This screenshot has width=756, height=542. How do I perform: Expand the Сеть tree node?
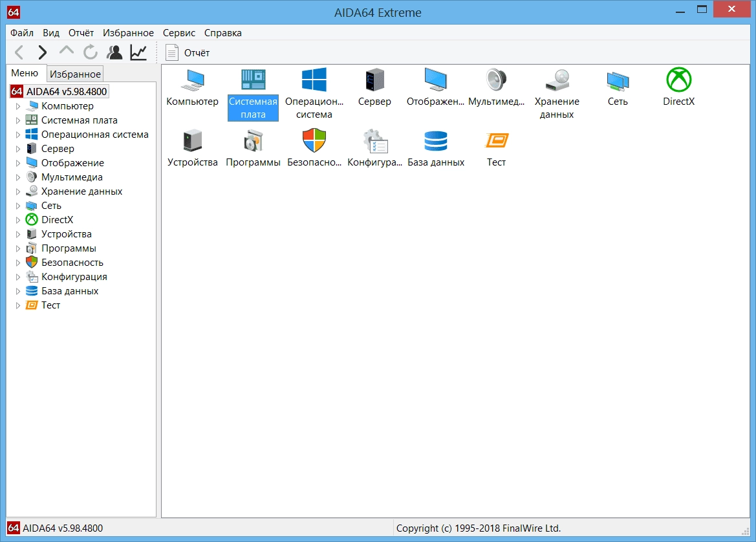point(18,206)
